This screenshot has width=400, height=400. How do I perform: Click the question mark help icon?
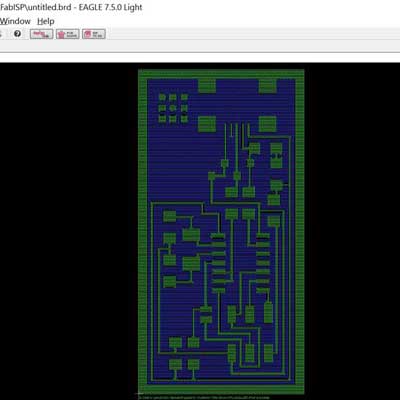click(18, 34)
